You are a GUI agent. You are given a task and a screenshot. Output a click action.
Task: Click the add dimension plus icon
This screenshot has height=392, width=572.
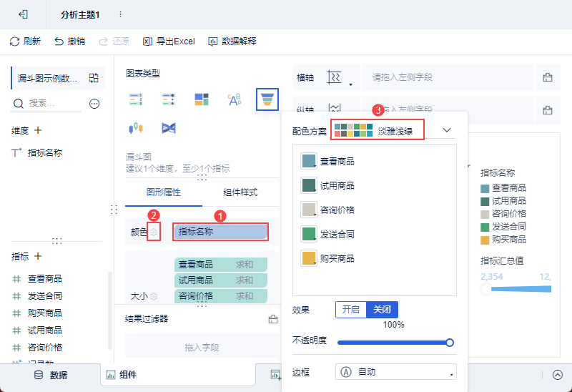coord(38,130)
